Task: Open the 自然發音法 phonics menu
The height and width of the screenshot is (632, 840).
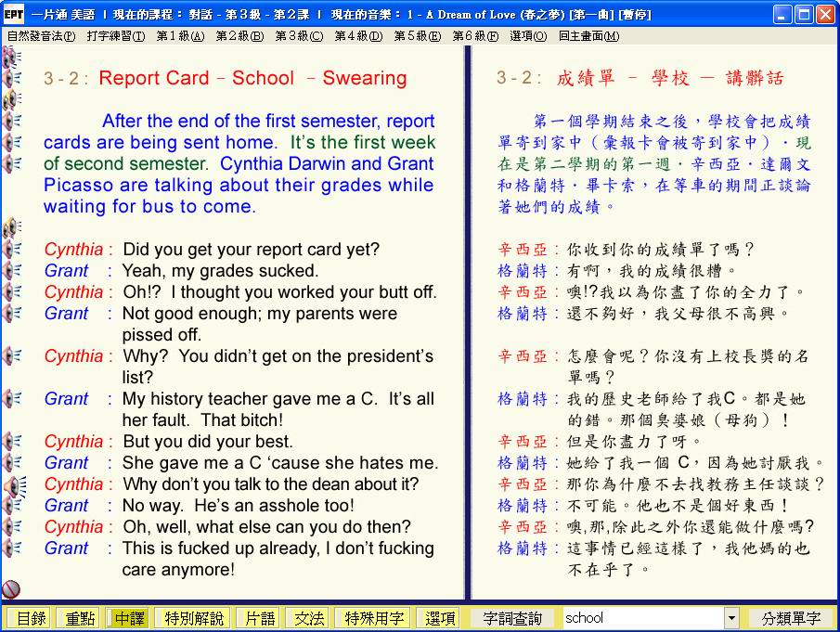Action: pos(42,36)
